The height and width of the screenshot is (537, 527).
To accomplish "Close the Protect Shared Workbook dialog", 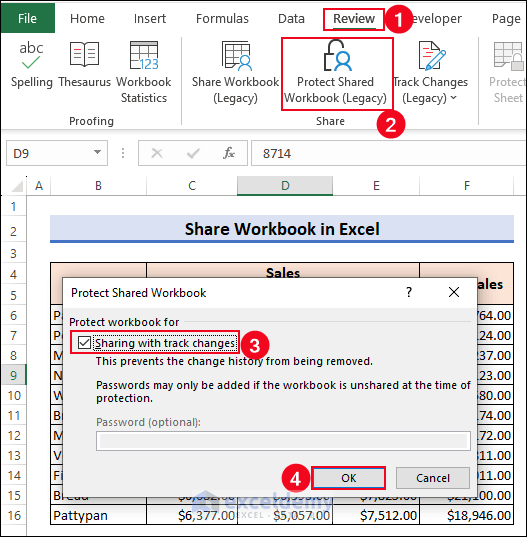I will tap(454, 292).
